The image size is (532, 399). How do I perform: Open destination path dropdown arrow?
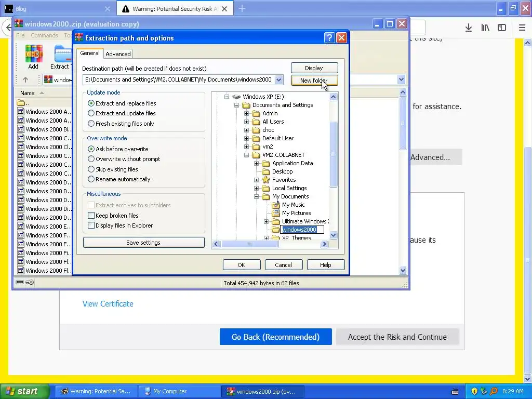[278, 79]
